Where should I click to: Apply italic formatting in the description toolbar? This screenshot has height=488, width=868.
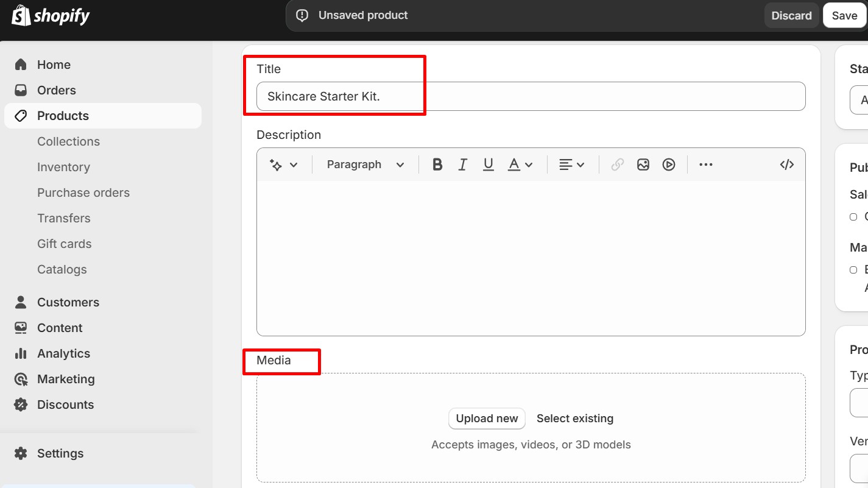tap(462, 164)
